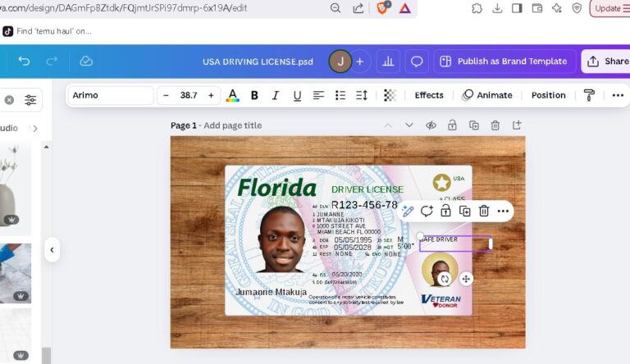
Task: Change text alignment
Action: 318,96
